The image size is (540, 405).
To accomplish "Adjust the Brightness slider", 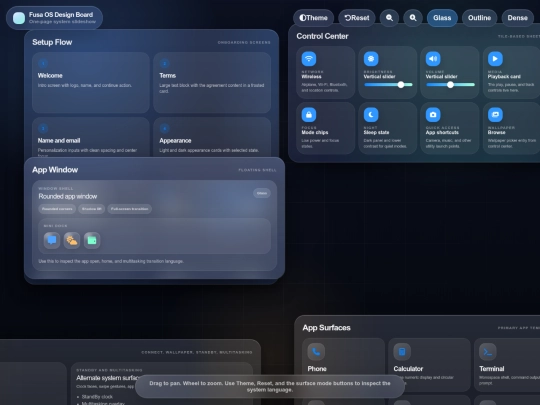I will pos(388,85).
